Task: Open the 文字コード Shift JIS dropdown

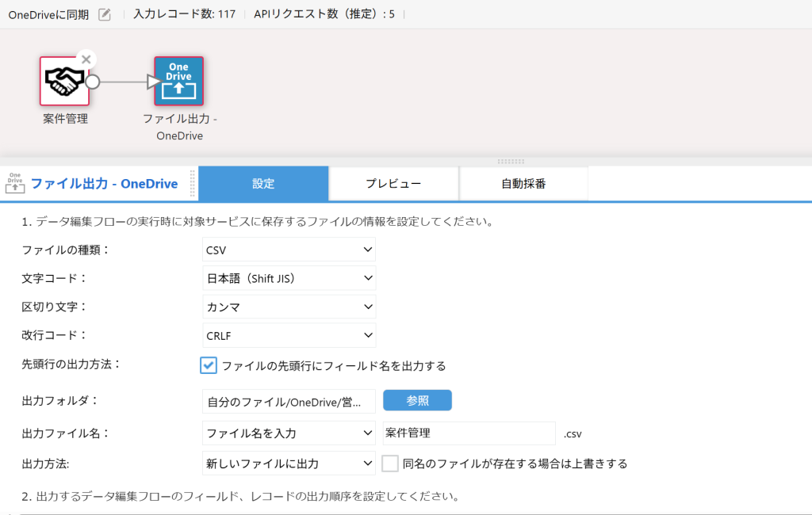Action: [x=289, y=278]
